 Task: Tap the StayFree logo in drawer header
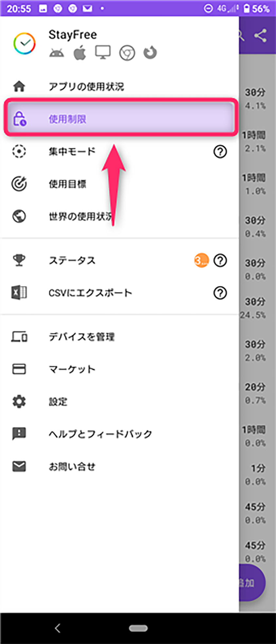(x=25, y=44)
